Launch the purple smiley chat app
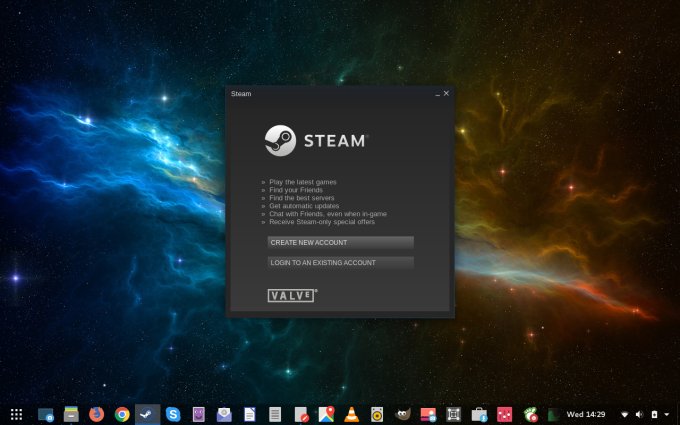The height and width of the screenshot is (425, 680). click(x=199, y=414)
